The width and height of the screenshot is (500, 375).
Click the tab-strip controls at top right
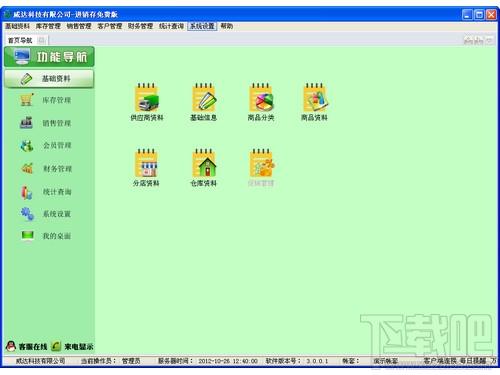point(479,41)
